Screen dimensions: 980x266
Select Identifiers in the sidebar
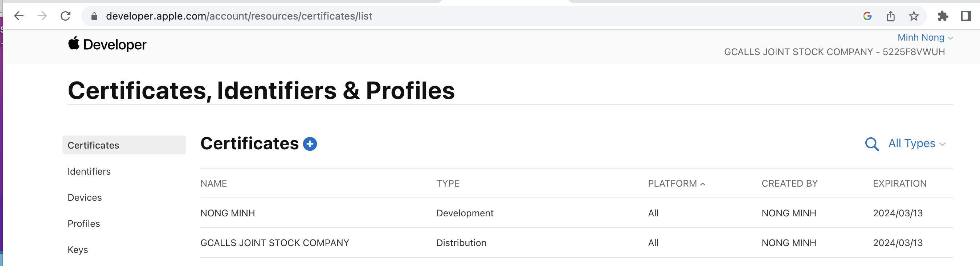[x=89, y=171]
